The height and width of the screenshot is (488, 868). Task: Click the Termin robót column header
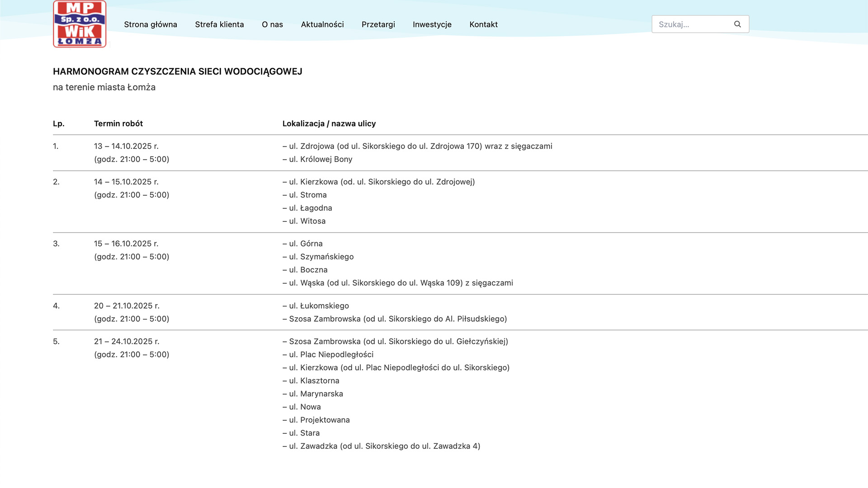pyautogui.click(x=118, y=123)
